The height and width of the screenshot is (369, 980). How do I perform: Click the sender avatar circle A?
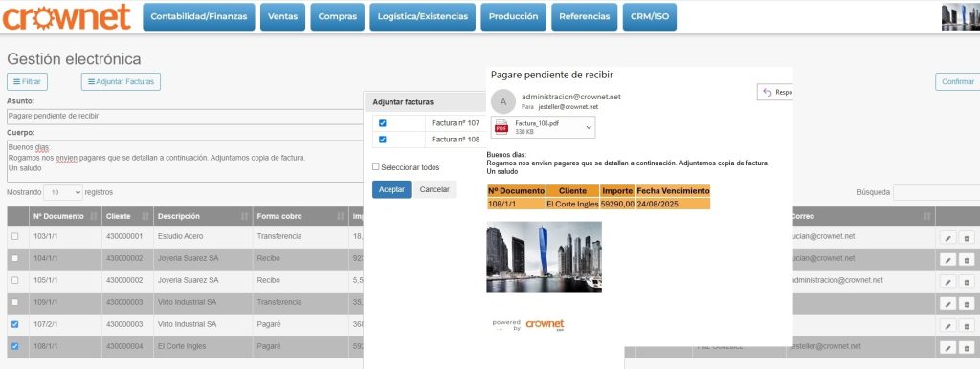[x=503, y=101]
